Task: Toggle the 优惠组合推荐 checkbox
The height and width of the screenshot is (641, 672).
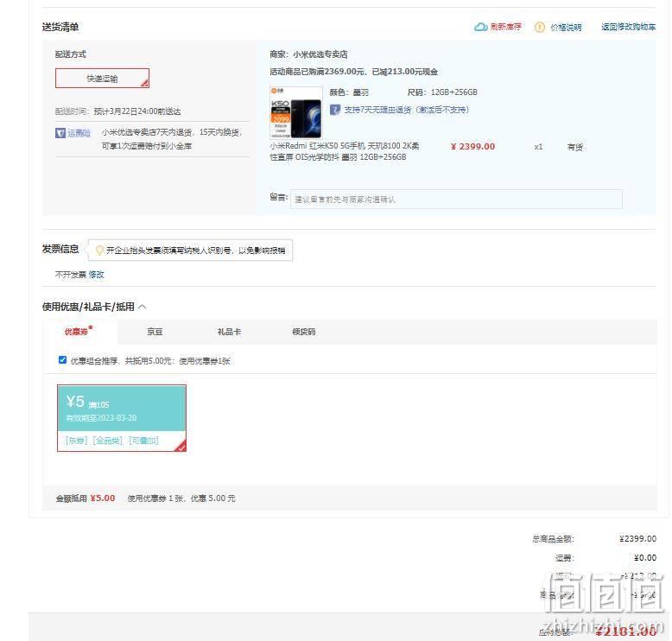Action: [62, 359]
